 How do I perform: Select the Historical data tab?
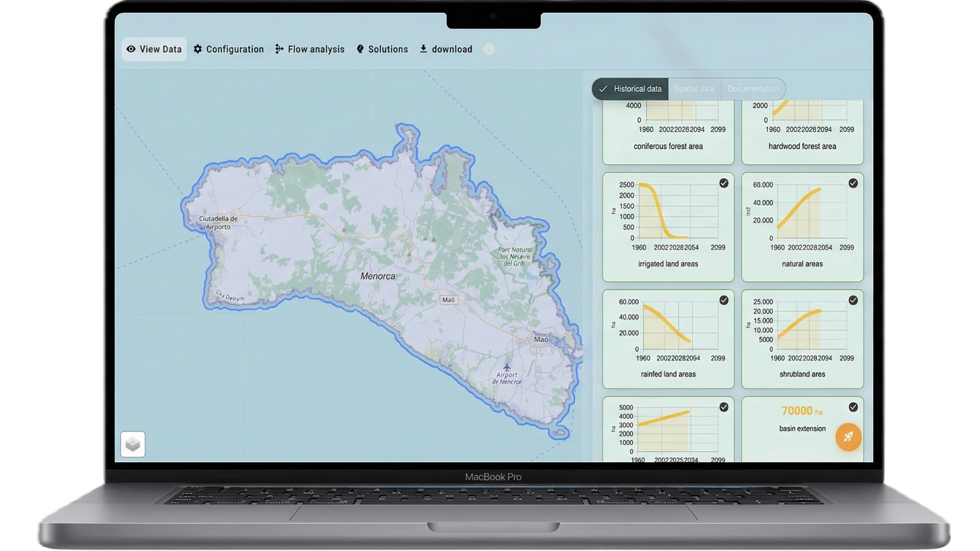(630, 89)
